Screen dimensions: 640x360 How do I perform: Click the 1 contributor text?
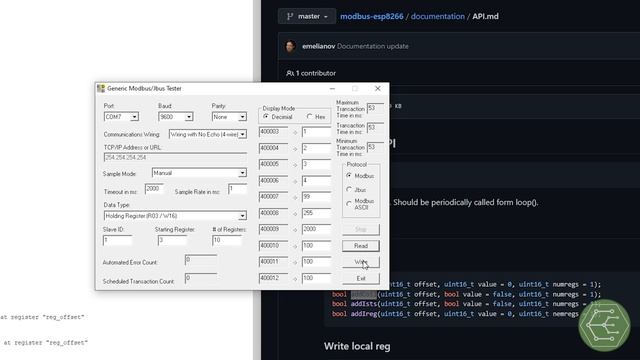pyautogui.click(x=316, y=73)
